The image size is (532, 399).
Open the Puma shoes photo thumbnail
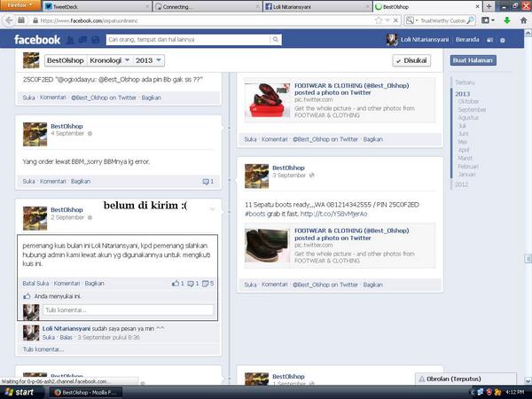pos(268,100)
